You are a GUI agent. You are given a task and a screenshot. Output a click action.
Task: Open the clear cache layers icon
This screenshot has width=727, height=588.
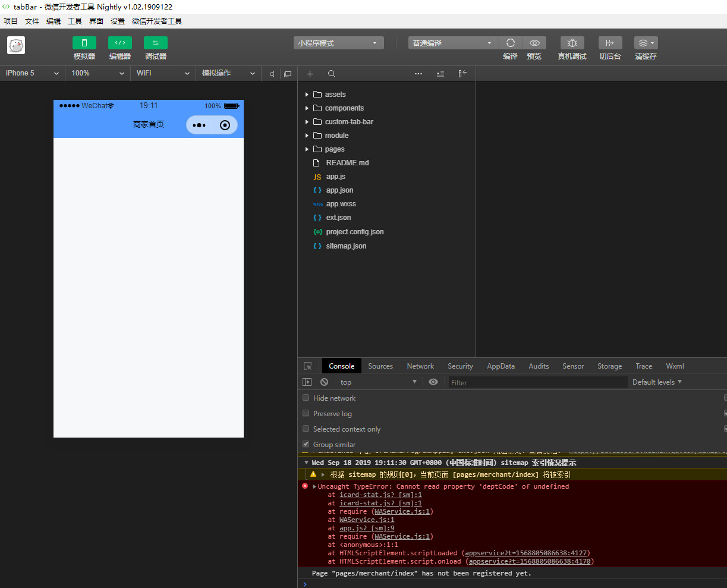[x=646, y=43]
